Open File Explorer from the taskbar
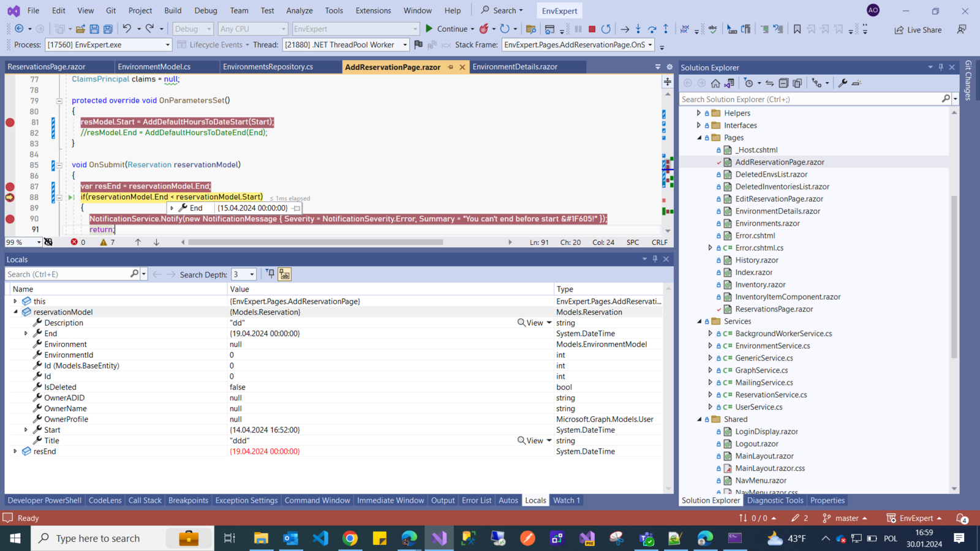The width and height of the screenshot is (980, 551). coord(261,538)
